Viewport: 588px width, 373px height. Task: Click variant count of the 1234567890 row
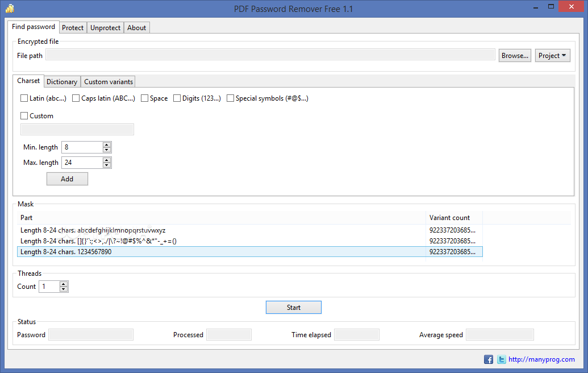(x=452, y=252)
